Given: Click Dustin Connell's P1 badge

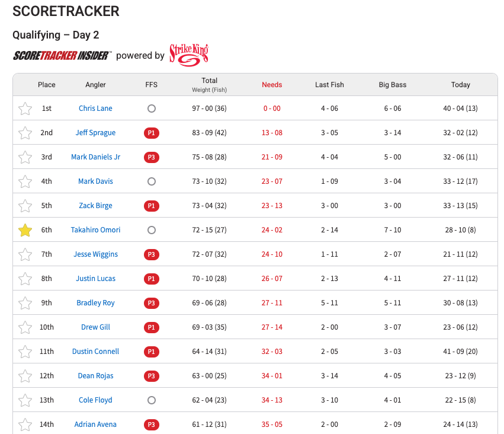Looking at the screenshot, I should coord(152,352).
